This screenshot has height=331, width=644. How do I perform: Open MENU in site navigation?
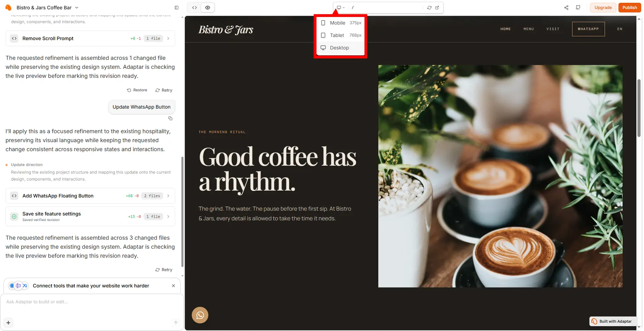529,29
